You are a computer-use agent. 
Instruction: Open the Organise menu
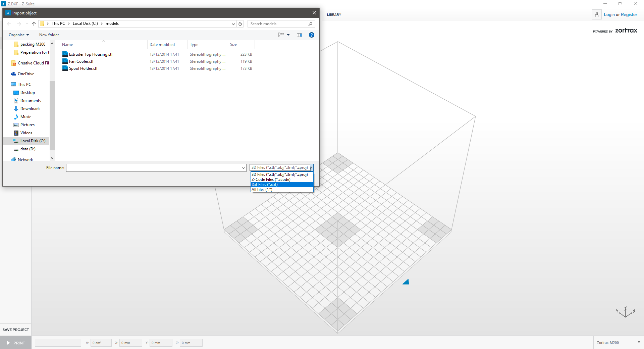point(19,35)
